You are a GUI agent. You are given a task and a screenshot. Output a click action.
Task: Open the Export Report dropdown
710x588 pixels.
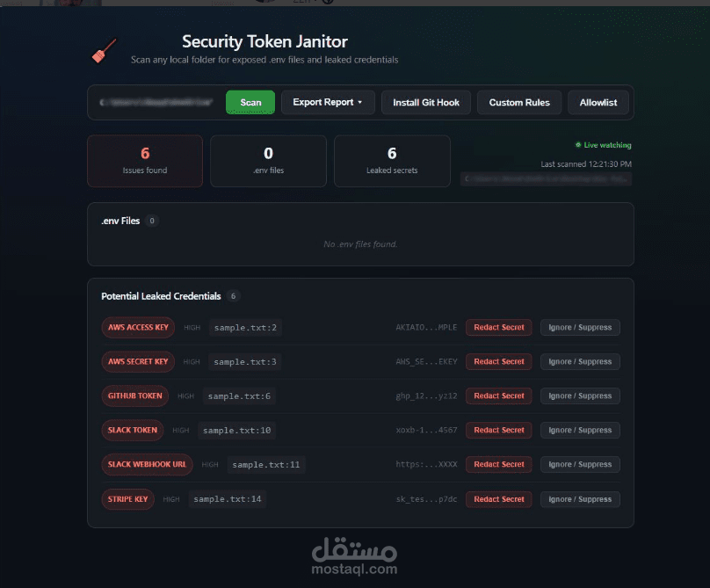pyautogui.click(x=328, y=102)
